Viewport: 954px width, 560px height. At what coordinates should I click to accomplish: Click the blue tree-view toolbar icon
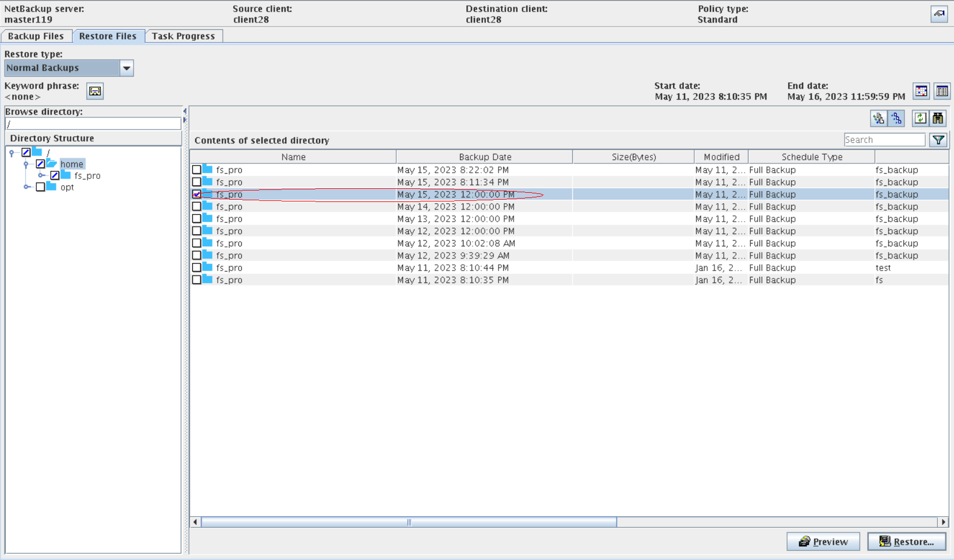click(x=896, y=118)
